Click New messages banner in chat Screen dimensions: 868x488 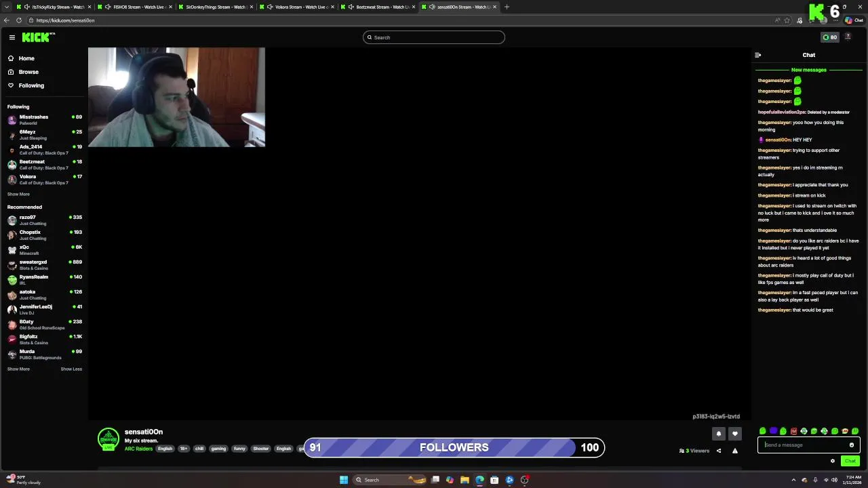[x=808, y=70]
